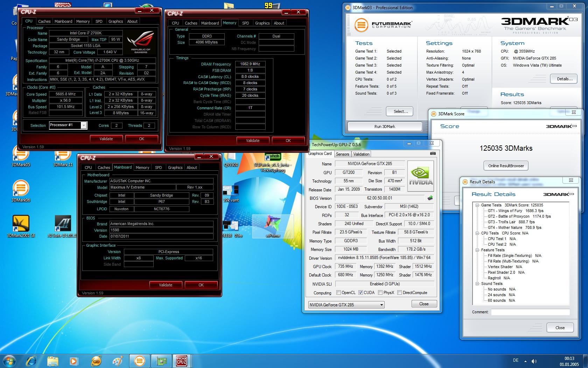Viewport: 588px width, 368px height.
Task: Click the DE language indicator
Action: [516, 360]
